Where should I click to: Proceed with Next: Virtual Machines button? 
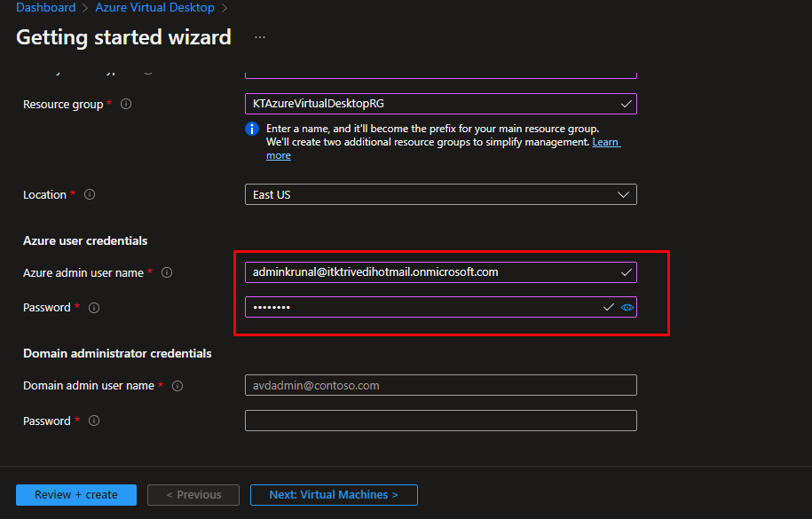pos(334,495)
